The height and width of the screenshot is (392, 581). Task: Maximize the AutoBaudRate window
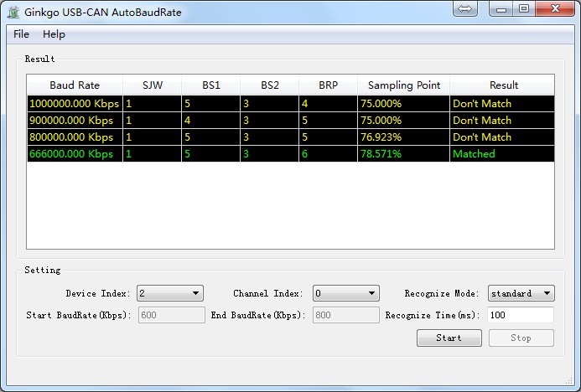[x=524, y=9]
